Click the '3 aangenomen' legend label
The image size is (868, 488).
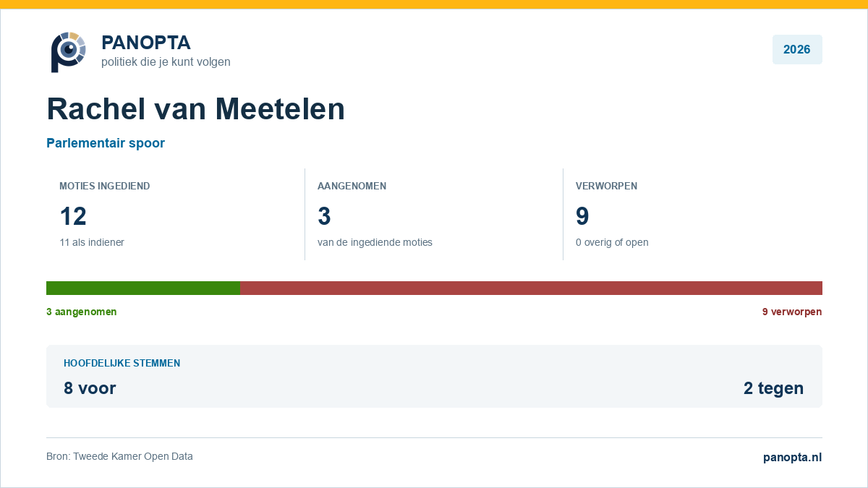[82, 312]
